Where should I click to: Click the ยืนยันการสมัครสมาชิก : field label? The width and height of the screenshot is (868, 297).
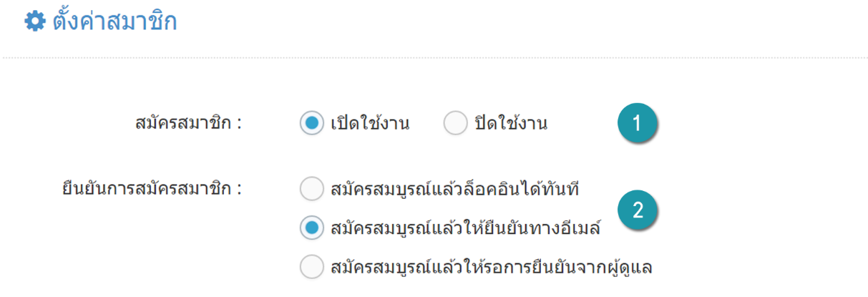152,190
